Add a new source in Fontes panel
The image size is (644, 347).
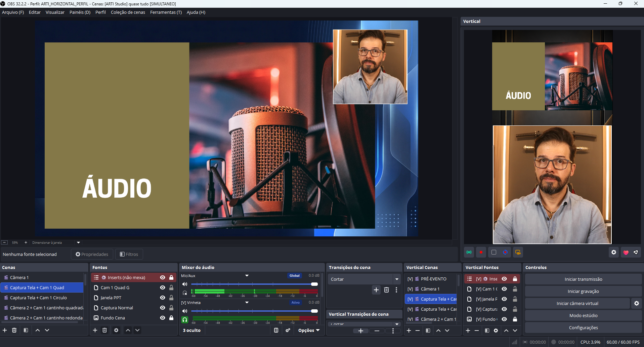point(95,330)
